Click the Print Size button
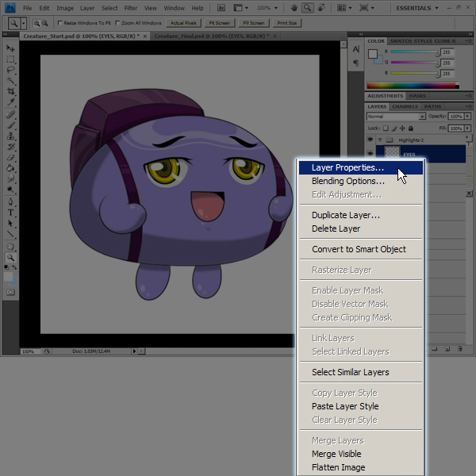Viewport: 476px width, 476px height. [x=287, y=23]
